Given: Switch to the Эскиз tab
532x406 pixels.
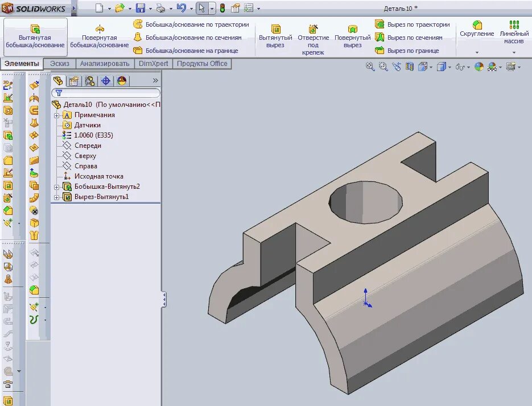Looking at the screenshot, I should (60, 64).
